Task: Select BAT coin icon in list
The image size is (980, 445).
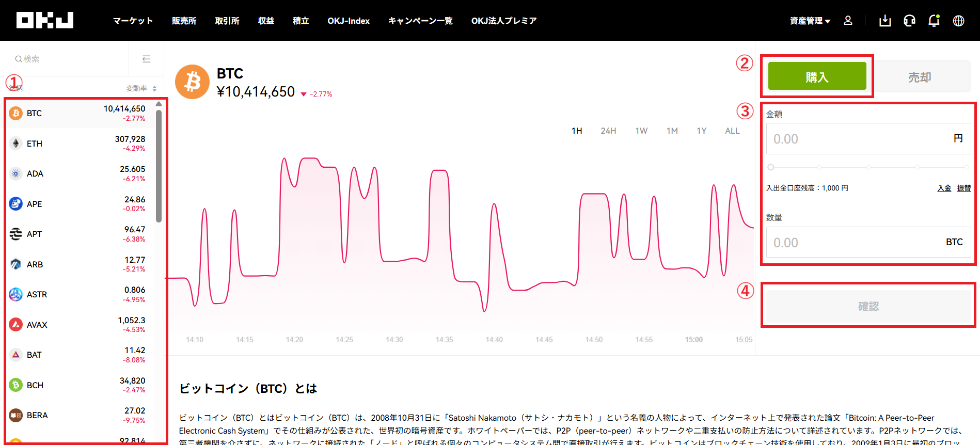Action: [x=15, y=355]
